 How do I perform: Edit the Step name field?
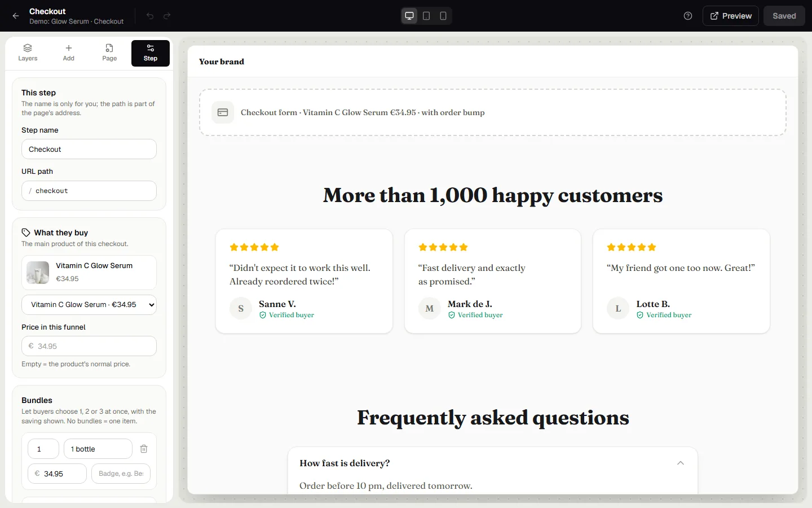click(x=89, y=149)
